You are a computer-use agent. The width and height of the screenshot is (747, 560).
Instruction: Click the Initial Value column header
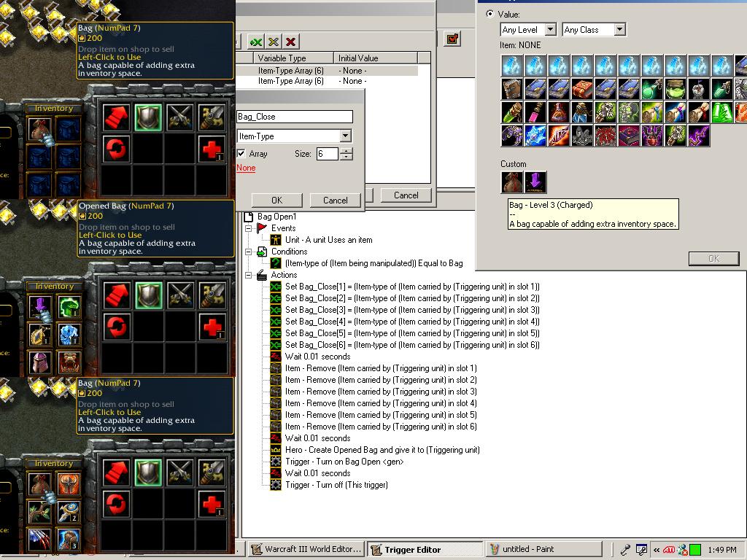376,58
